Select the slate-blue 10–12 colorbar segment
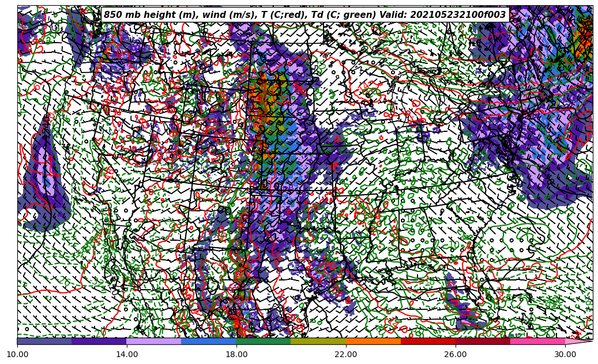 click(44, 341)
